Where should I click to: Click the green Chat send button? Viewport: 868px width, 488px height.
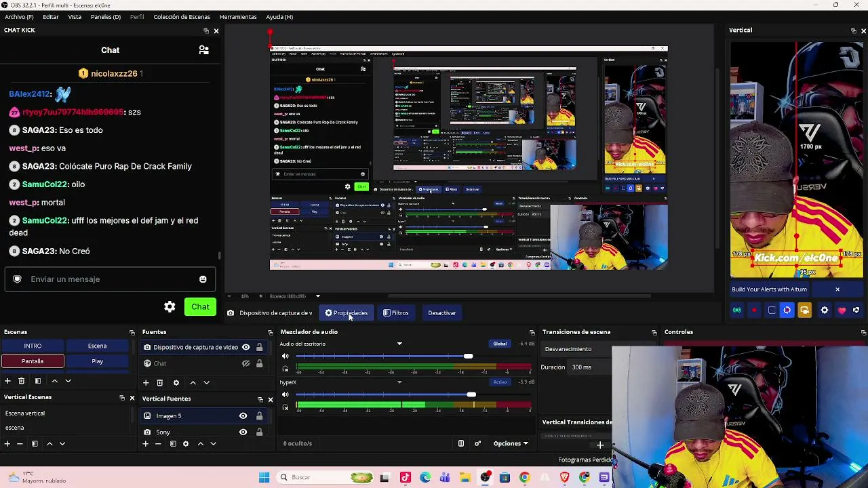click(x=200, y=307)
